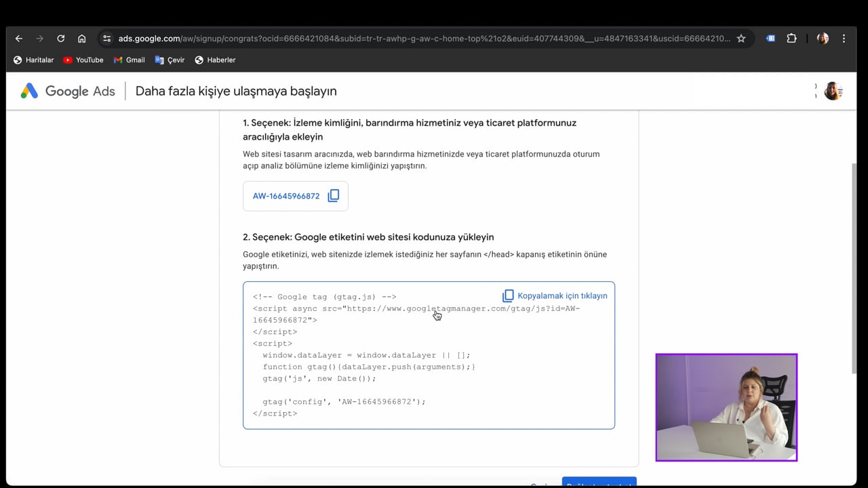The image size is (868, 488).
Task: Click the address bar URL
Action: tap(424, 39)
